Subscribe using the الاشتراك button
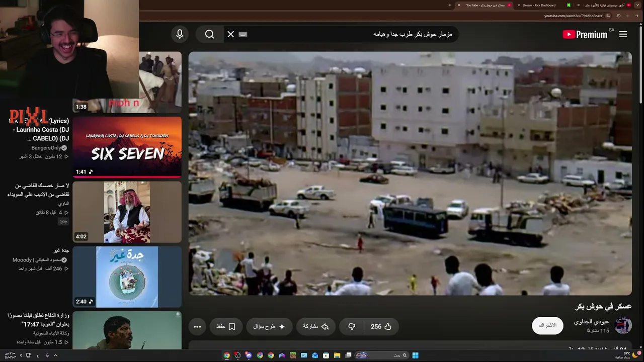Image resolution: width=644 pixels, height=362 pixels. tap(547, 325)
